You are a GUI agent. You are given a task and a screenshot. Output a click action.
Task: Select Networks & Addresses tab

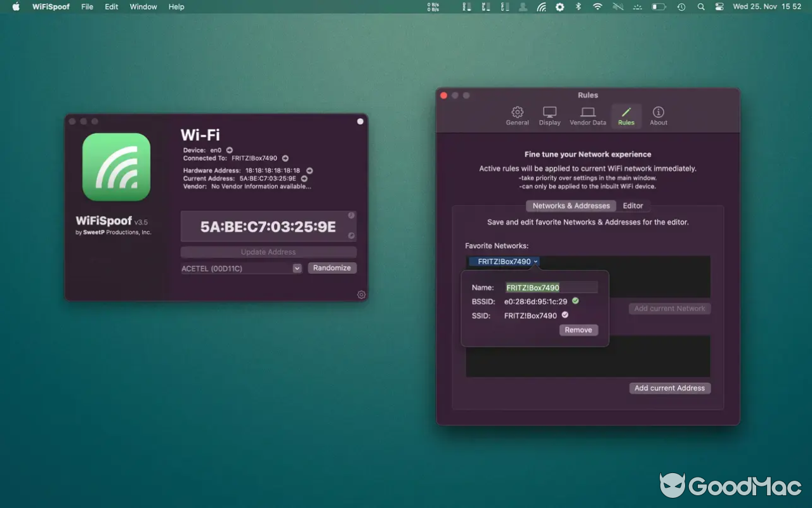tap(570, 205)
